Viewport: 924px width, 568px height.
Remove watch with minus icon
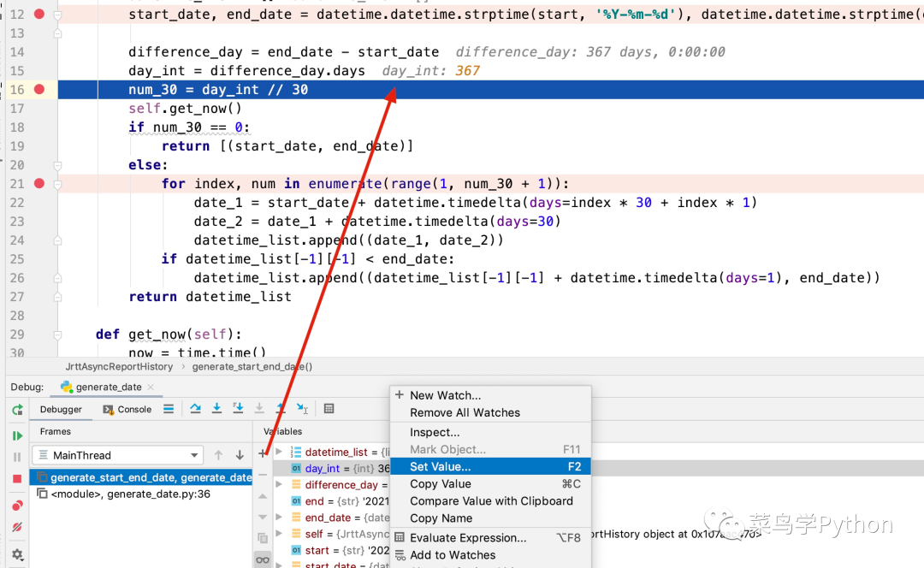[x=263, y=475]
